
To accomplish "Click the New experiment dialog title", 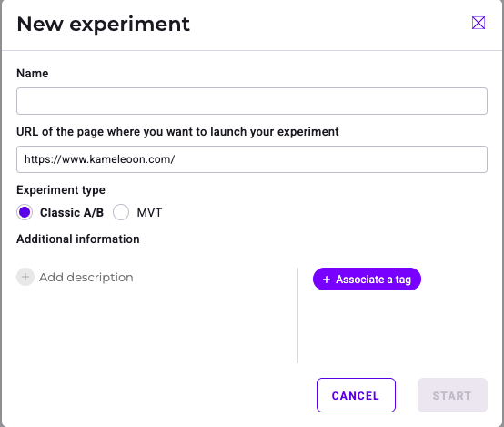I will tap(104, 25).
